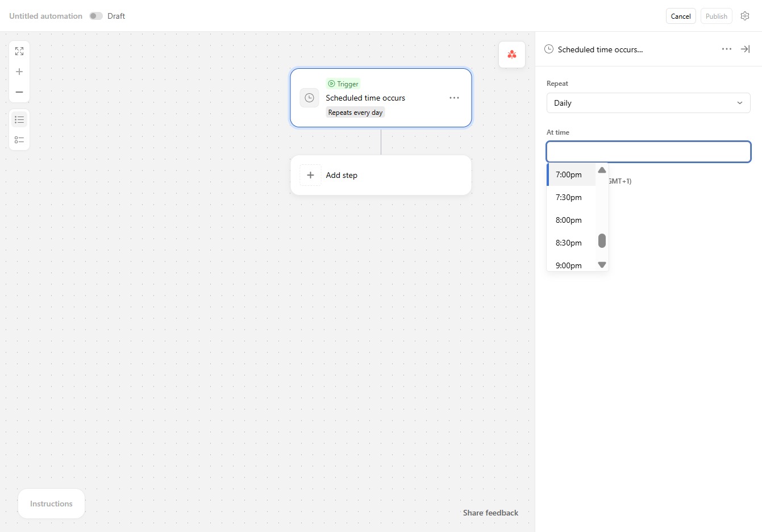The image size is (762, 532).
Task: Click the clock icon on Trigger card
Action: coord(309,98)
